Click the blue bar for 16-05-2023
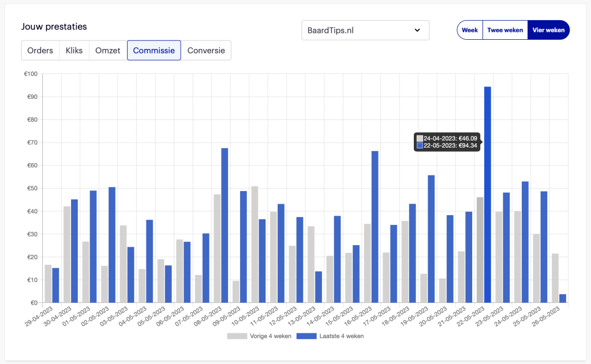The width and height of the screenshot is (591, 364). coord(375,227)
